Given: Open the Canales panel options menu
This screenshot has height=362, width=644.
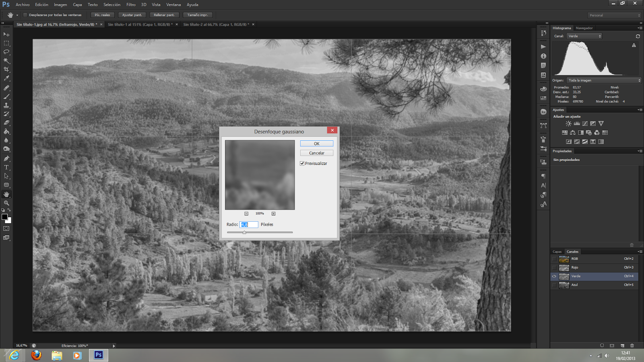Looking at the screenshot, I should pos(640,252).
